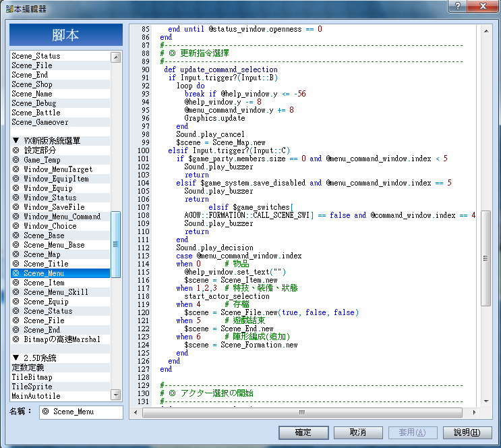
Task: Select the TileBitmap script
Action: [61, 377]
